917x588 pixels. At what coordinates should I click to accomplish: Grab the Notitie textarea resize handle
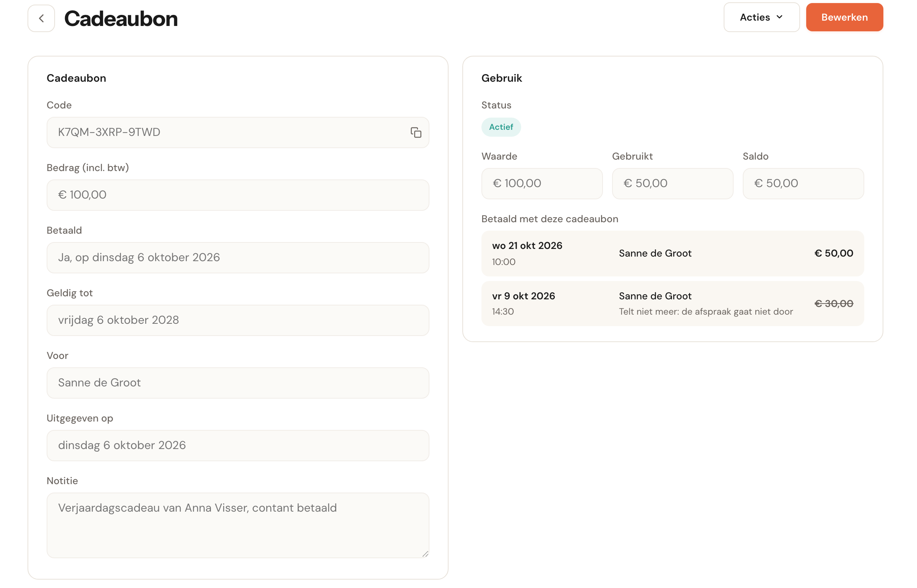click(x=425, y=554)
